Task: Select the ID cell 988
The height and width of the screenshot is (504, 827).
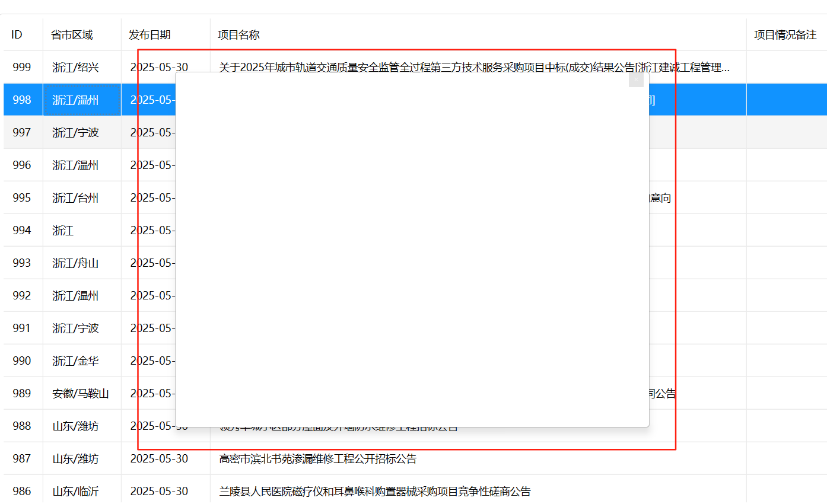Action: (22, 426)
